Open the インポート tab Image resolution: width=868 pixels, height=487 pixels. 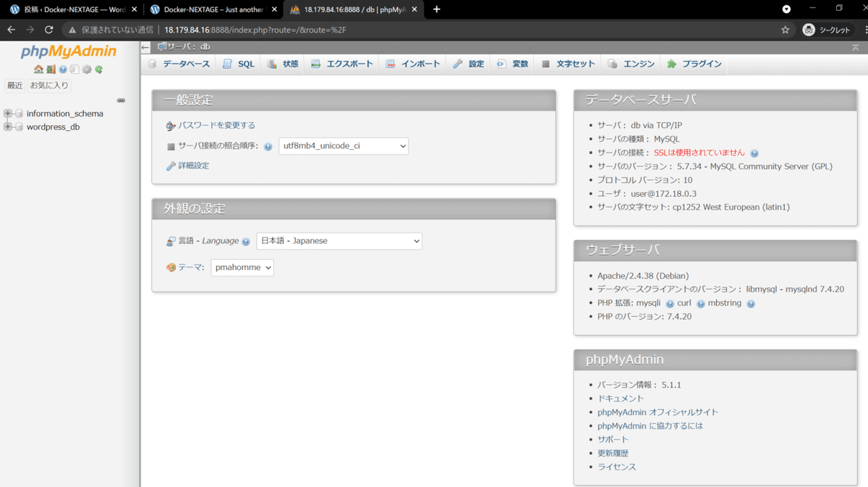tap(413, 64)
